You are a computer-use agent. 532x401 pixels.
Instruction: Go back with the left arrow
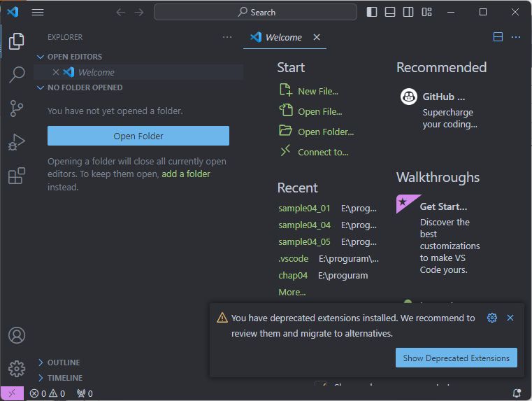coord(120,12)
